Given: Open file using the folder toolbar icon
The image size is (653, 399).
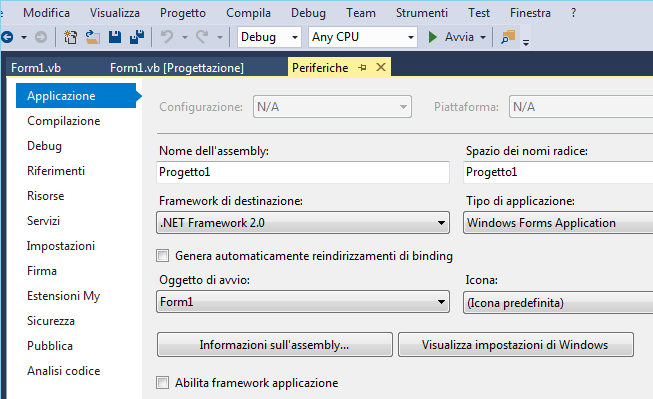Looking at the screenshot, I should [x=92, y=37].
